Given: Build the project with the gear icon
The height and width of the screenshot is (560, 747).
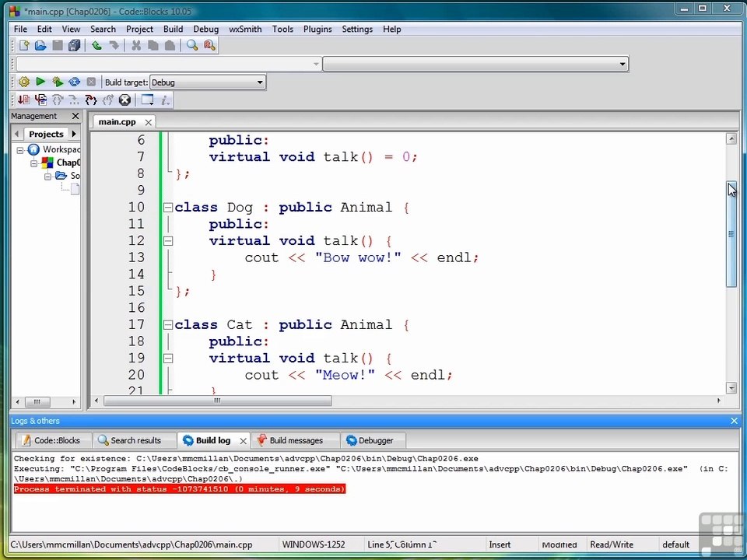Looking at the screenshot, I should 24,82.
